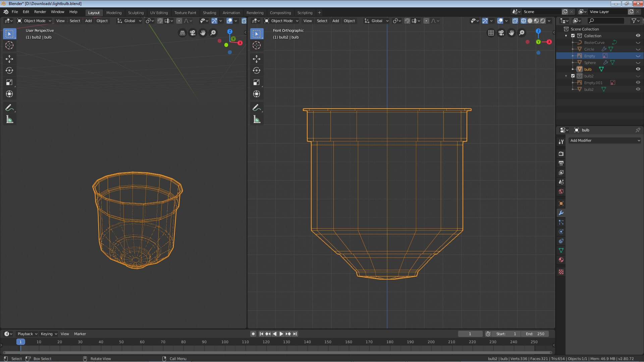This screenshot has height=362, width=644.
Task: Select the Move tool in Front Orthographic viewport
Action: point(257,59)
